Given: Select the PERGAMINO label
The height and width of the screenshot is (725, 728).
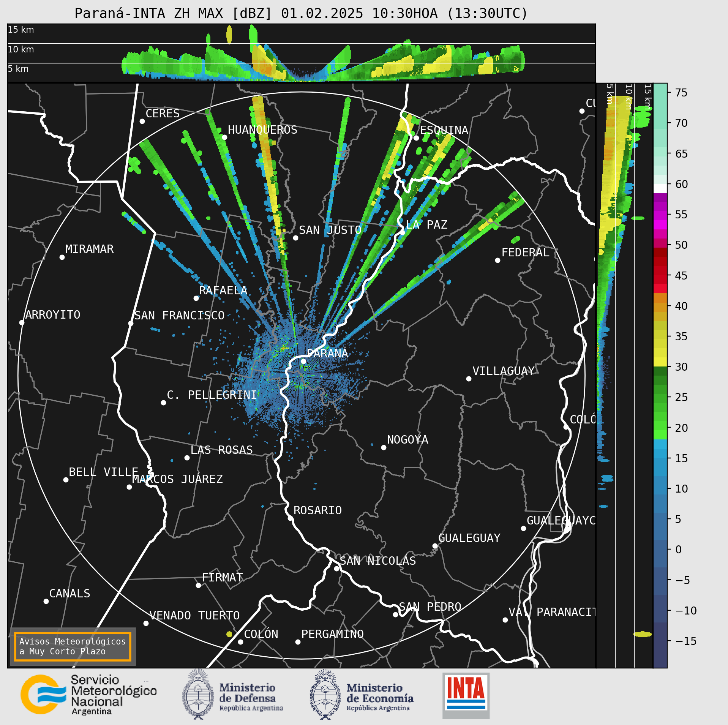Looking at the screenshot, I should (332, 634).
